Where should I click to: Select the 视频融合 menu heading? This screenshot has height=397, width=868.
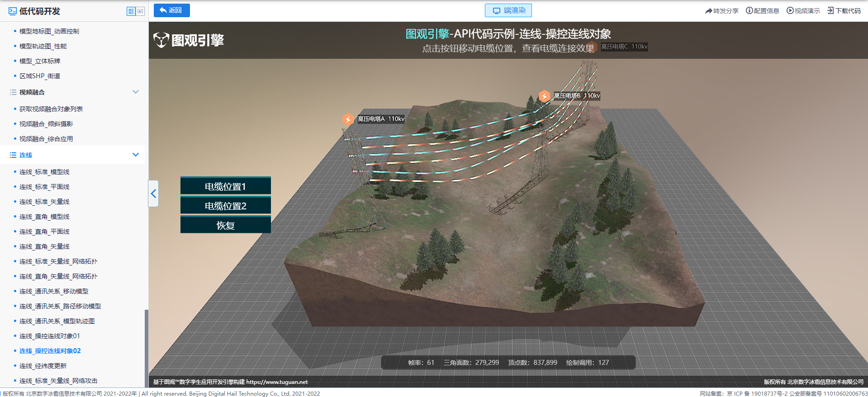32,92
